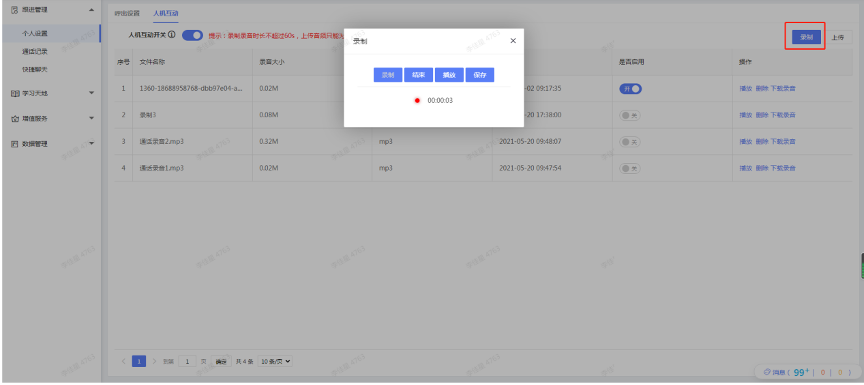
Task: Click 播放 link for 通话录音1.mp3
Action: [x=746, y=168]
